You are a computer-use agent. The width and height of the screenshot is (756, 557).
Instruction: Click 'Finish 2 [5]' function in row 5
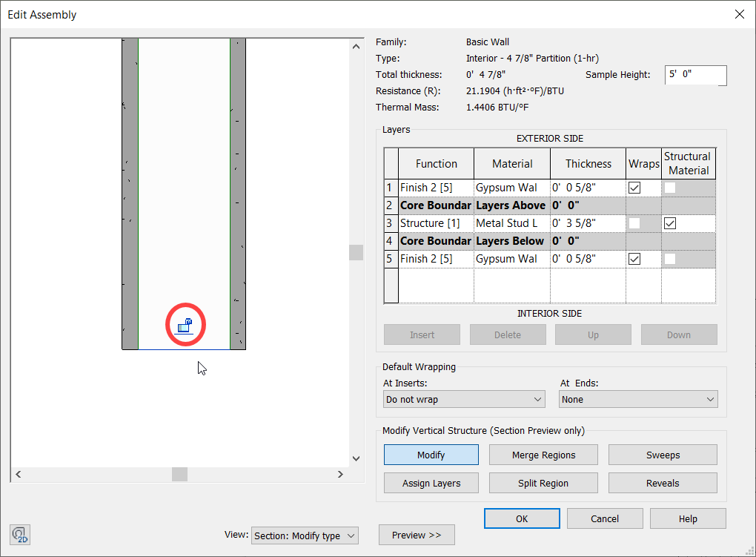[436, 259]
